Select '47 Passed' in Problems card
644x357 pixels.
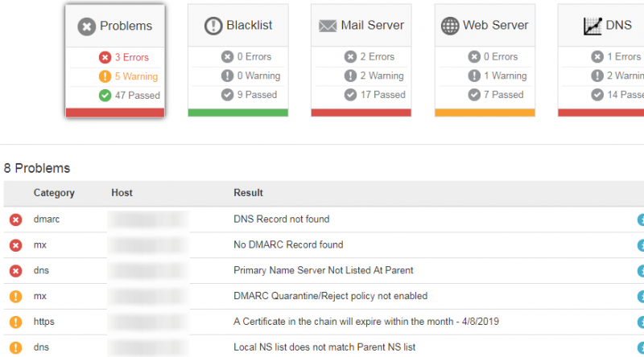tap(138, 95)
